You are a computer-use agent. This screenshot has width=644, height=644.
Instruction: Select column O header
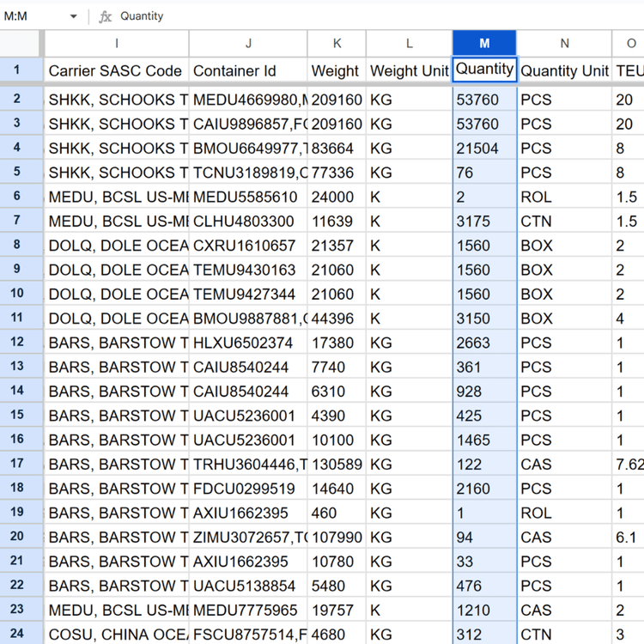pos(629,43)
